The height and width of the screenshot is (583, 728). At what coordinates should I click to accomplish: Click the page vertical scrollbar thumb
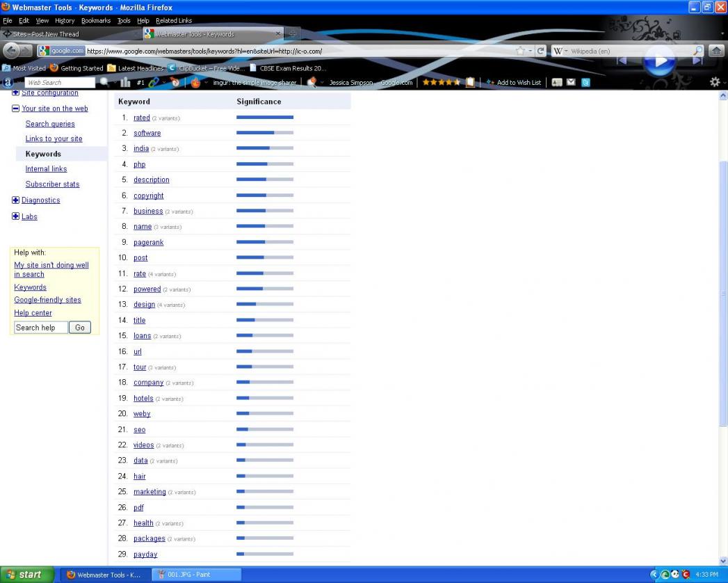click(723, 293)
